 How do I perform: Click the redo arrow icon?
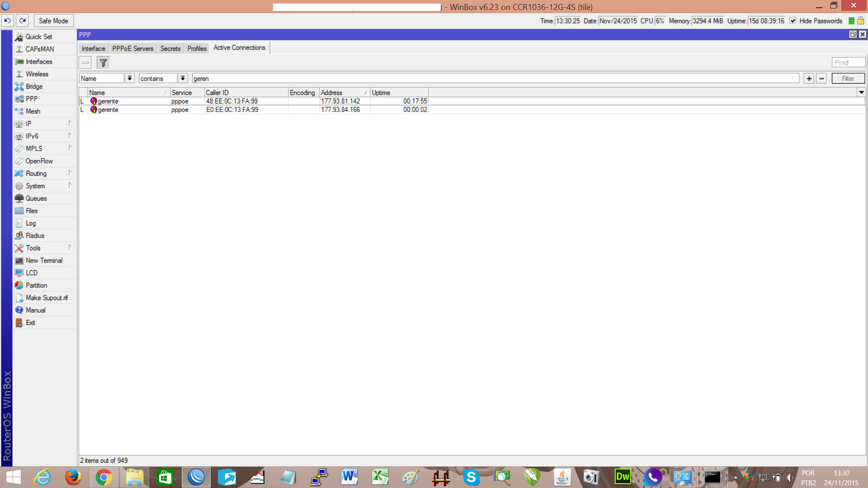pos(22,21)
